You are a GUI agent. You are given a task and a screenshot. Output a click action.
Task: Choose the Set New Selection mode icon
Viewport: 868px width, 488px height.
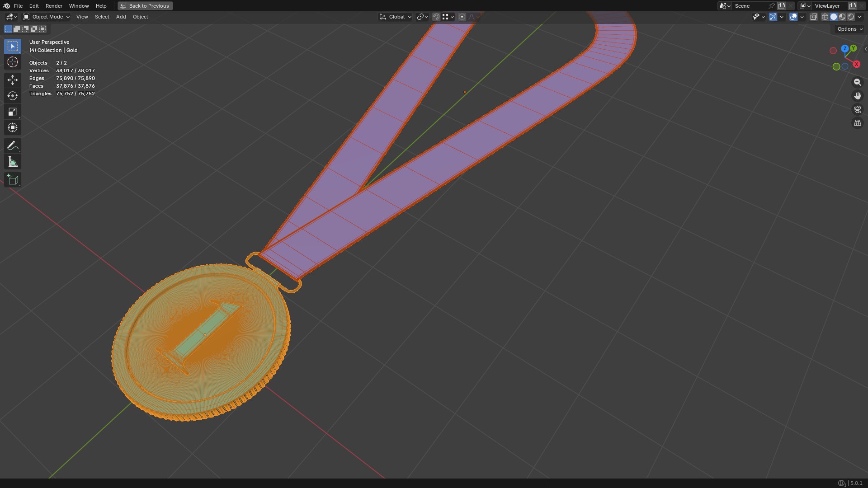pyautogui.click(x=8, y=29)
